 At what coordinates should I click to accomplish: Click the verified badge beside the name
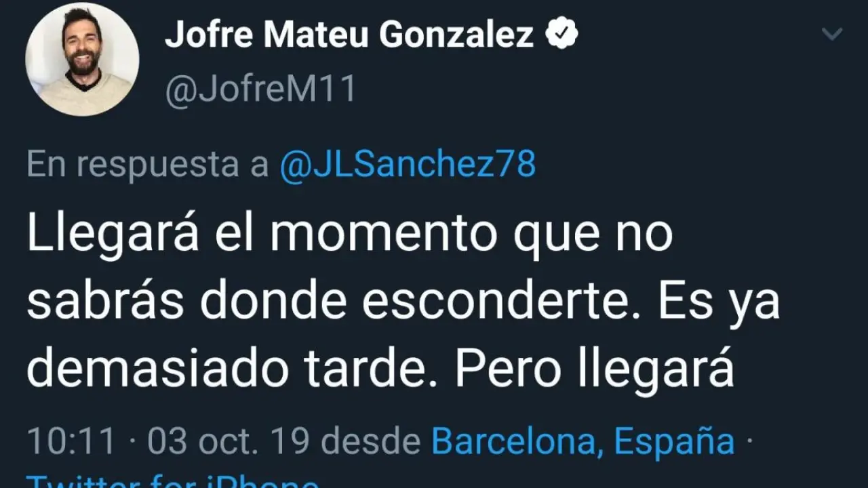point(562,34)
